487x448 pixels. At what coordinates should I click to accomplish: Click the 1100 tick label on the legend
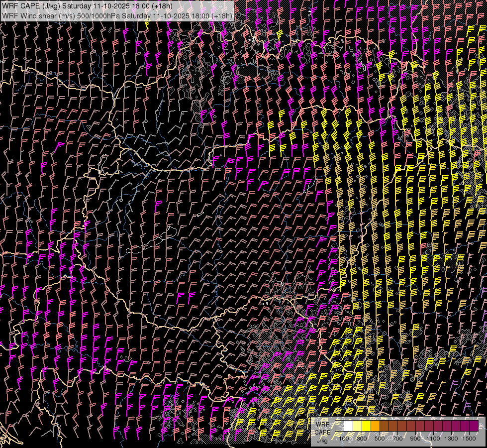point(433,438)
